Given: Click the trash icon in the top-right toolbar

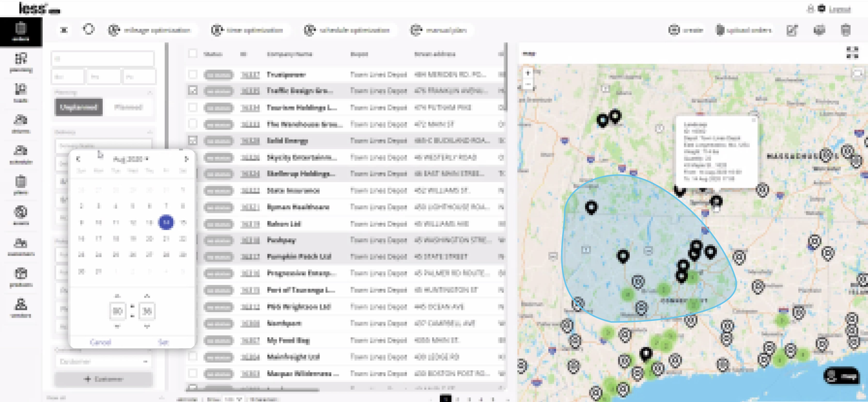Looking at the screenshot, I should [846, 30].
